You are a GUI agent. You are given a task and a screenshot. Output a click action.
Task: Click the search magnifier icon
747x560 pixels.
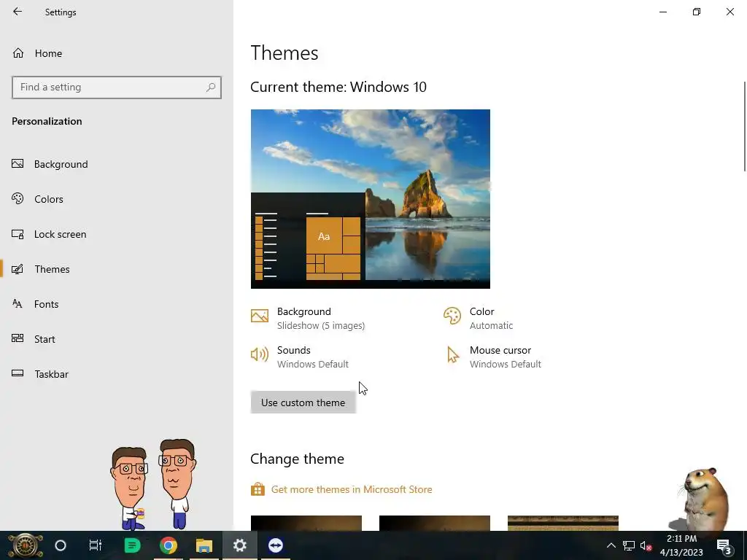[211, 87]
